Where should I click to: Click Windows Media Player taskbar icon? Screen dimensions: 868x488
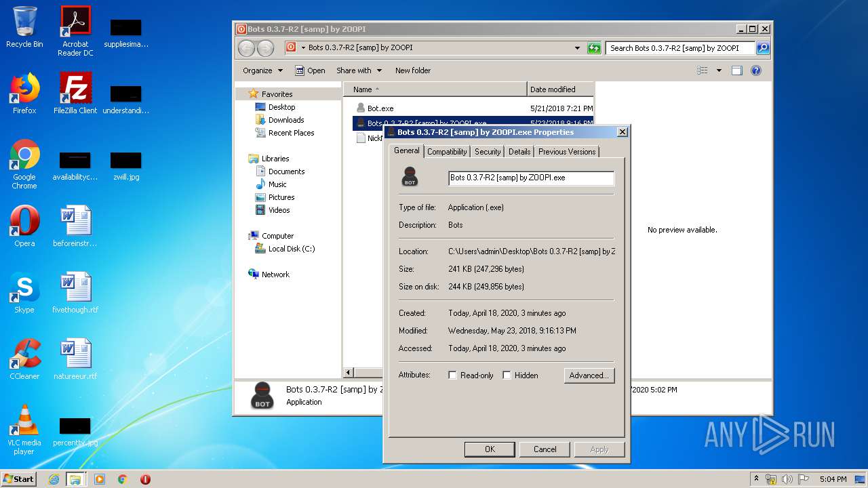click(x=100, y=479)
